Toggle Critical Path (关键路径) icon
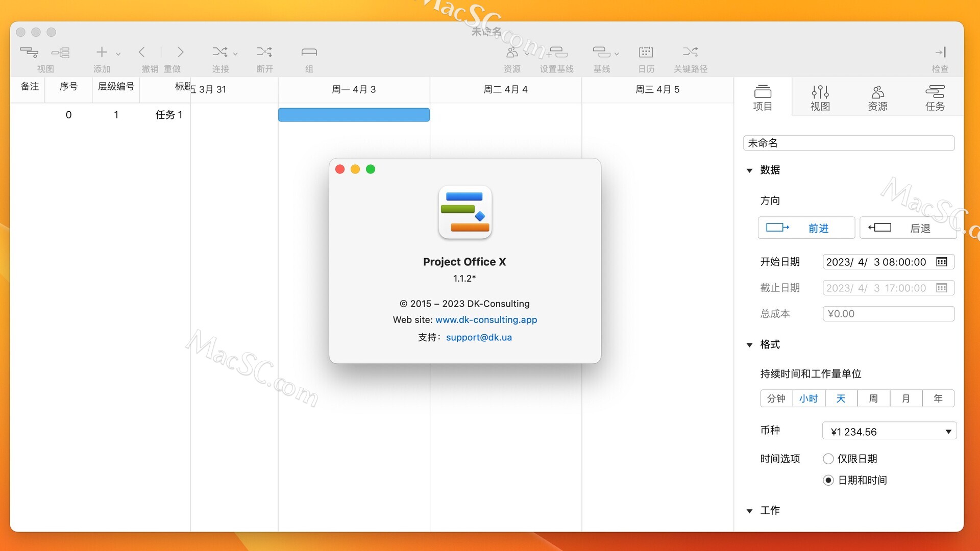This screenshot has height=551, width=980. [691, 52]
